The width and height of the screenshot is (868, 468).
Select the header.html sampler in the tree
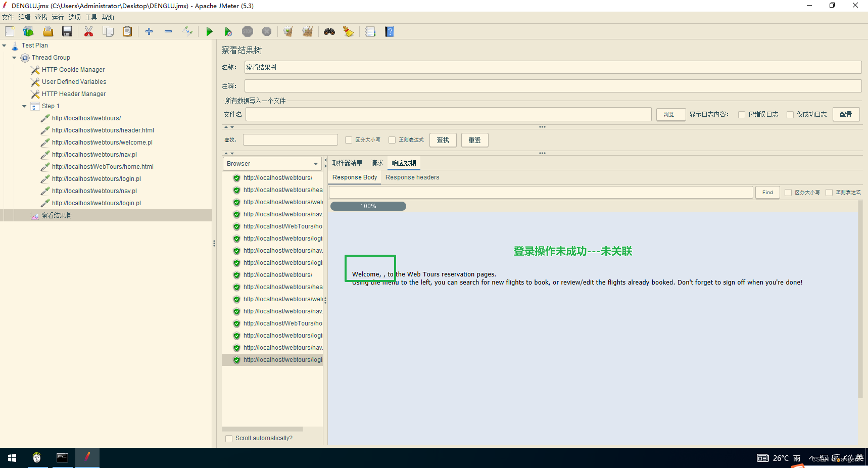103,130
